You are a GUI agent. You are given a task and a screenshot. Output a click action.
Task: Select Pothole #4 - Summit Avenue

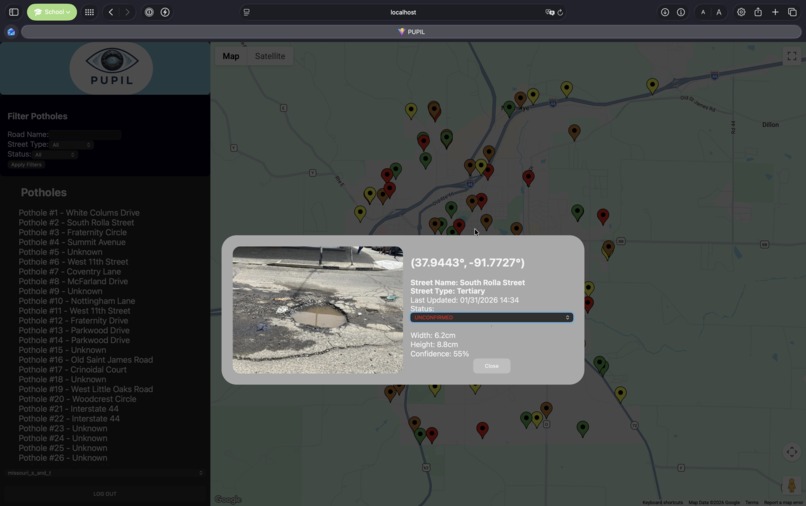[x=72, y=242]
